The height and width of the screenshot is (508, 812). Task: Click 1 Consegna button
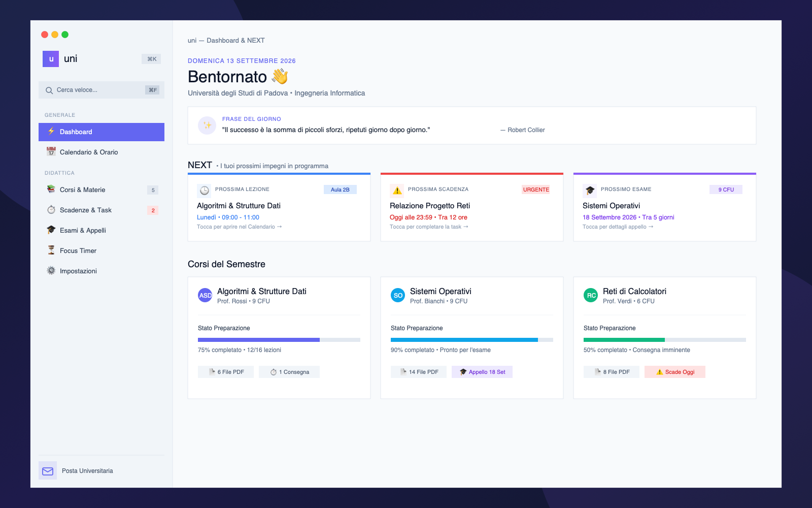point(289,372)
